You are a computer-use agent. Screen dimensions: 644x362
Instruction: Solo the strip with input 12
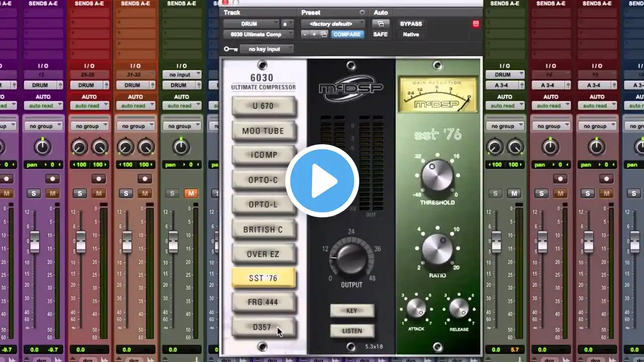pyautogui.click(x=34, y=194)
